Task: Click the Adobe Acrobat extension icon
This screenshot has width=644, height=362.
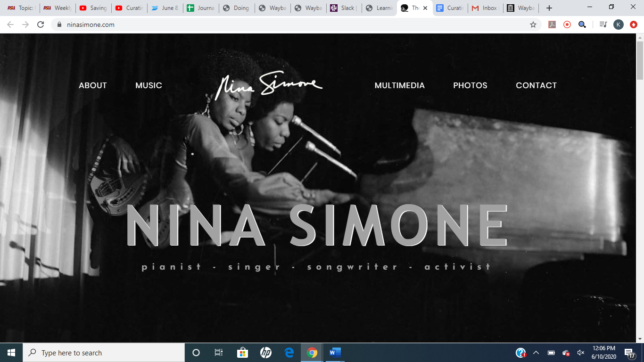Action: [552, 25]
